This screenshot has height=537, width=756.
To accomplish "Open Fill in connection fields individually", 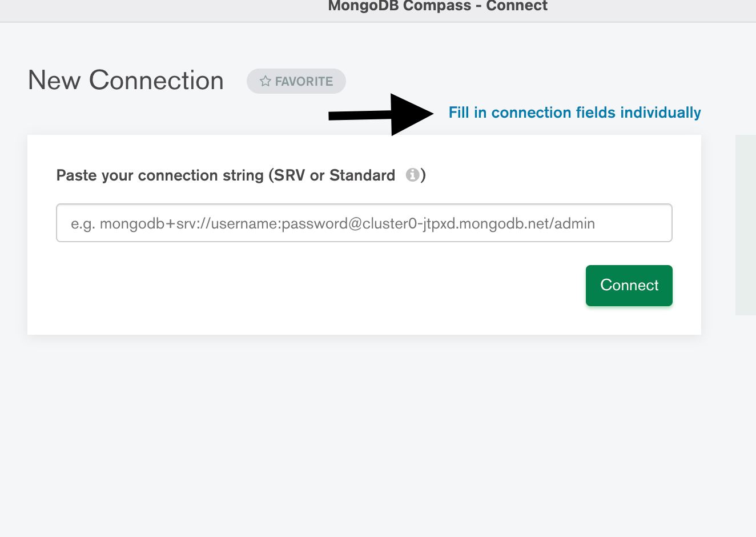I will click(574, 113).
